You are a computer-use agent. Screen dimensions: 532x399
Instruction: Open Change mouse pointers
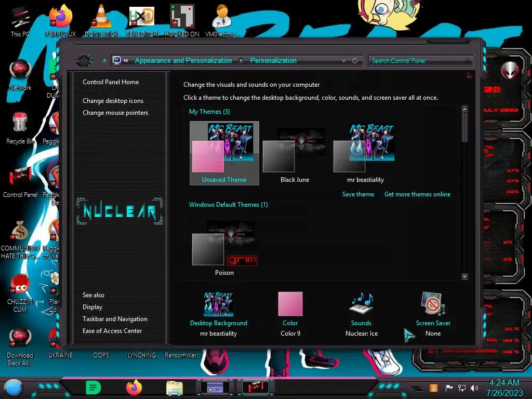point(115,113)
